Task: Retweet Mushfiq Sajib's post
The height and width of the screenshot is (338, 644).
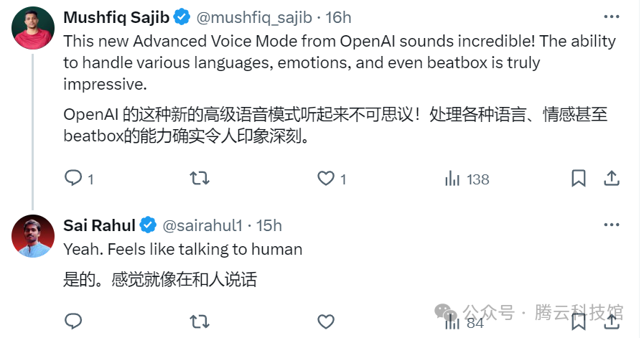Action: (199, 178)
